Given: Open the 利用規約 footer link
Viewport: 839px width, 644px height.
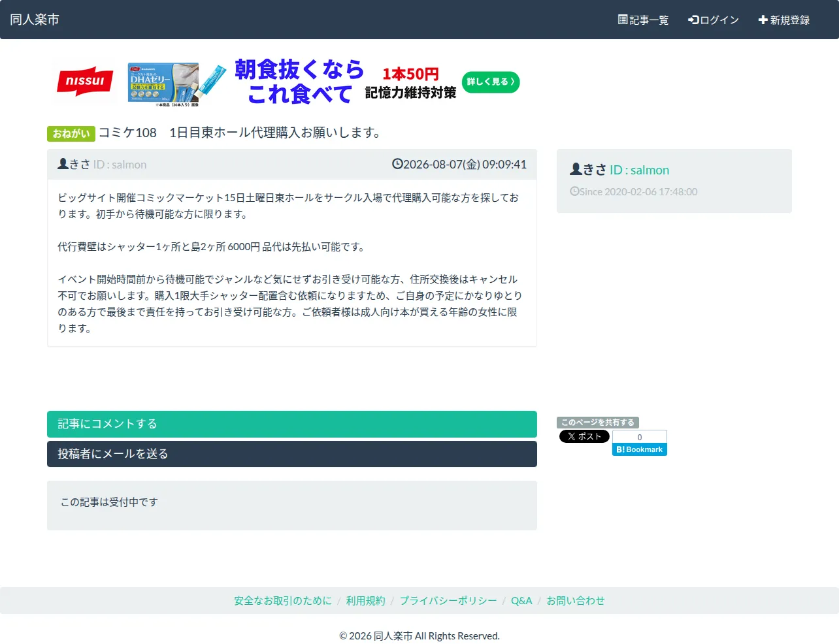Looking at the screenshot, I should pyautogui.click(x=366, y=601).
